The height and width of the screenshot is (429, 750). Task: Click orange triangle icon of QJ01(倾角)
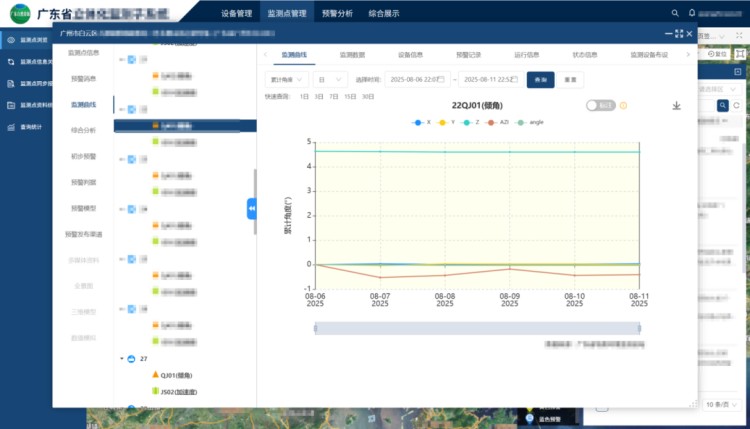pos(155,374)
